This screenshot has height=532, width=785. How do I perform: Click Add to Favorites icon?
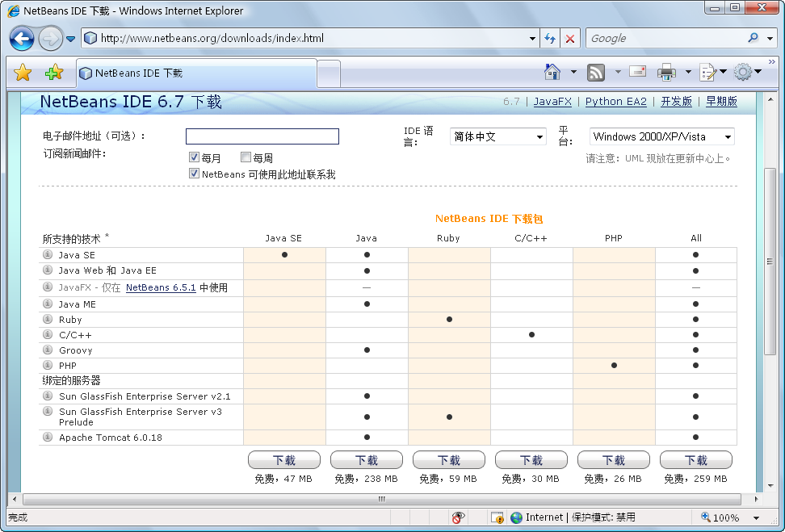[53, 73]
